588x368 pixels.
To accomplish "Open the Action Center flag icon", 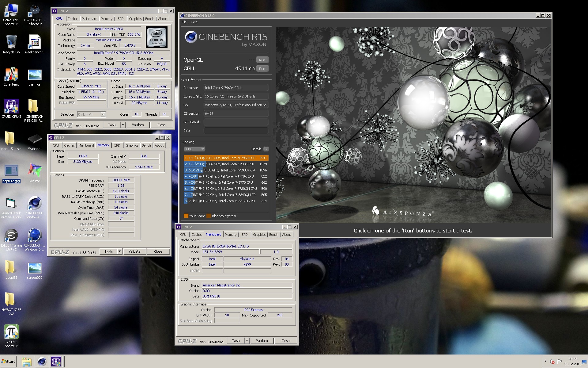I will click(559, 362).
